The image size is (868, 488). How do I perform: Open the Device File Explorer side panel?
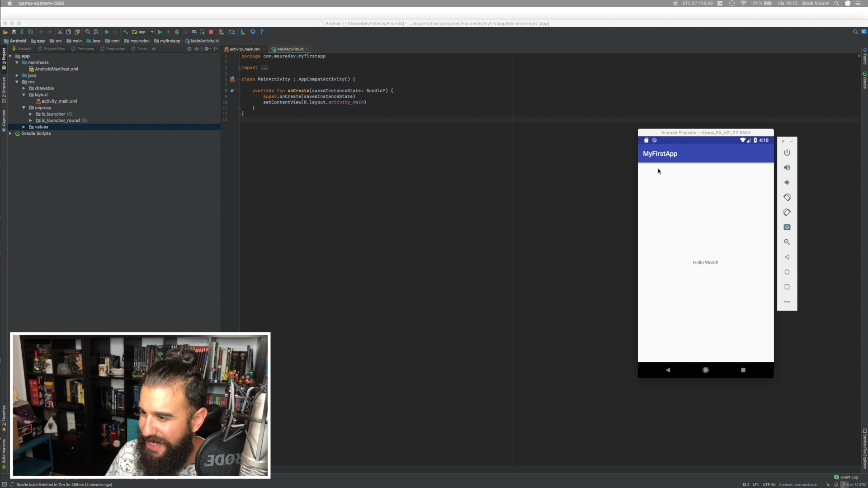[864, 448]
